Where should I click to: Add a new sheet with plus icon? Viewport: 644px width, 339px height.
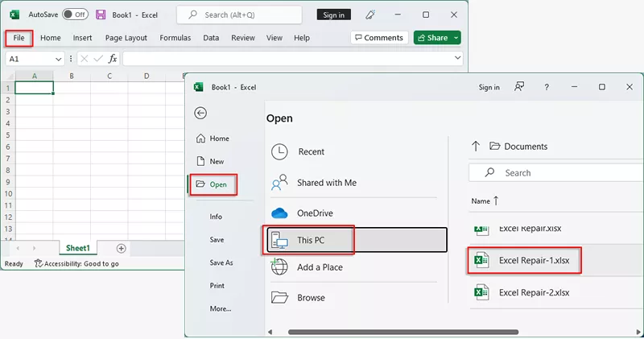tap(122, 248)
